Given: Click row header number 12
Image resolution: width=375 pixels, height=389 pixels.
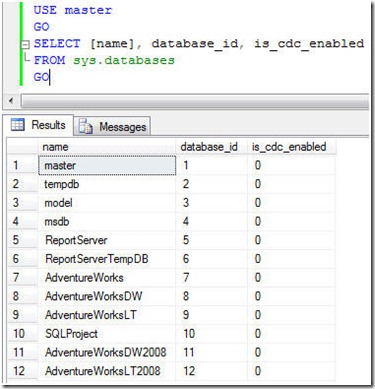Looking at the screenshot, I should 23,371.
